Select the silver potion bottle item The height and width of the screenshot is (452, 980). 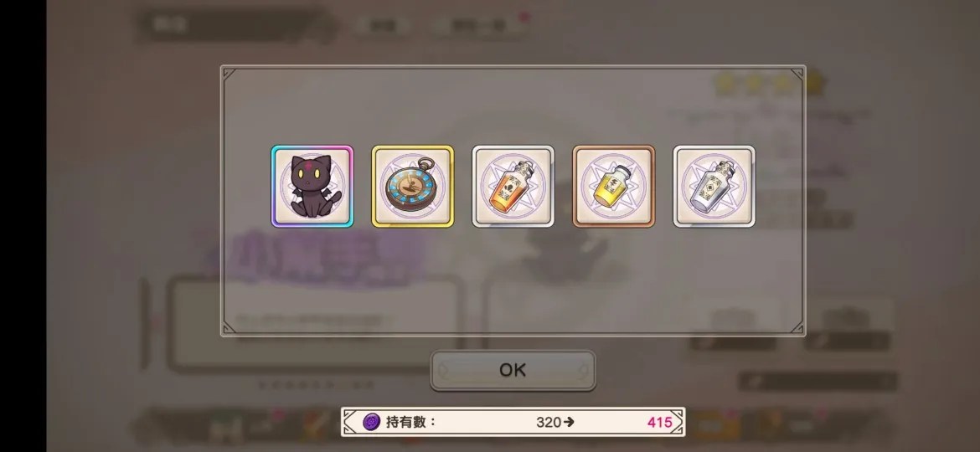(714, 187)
